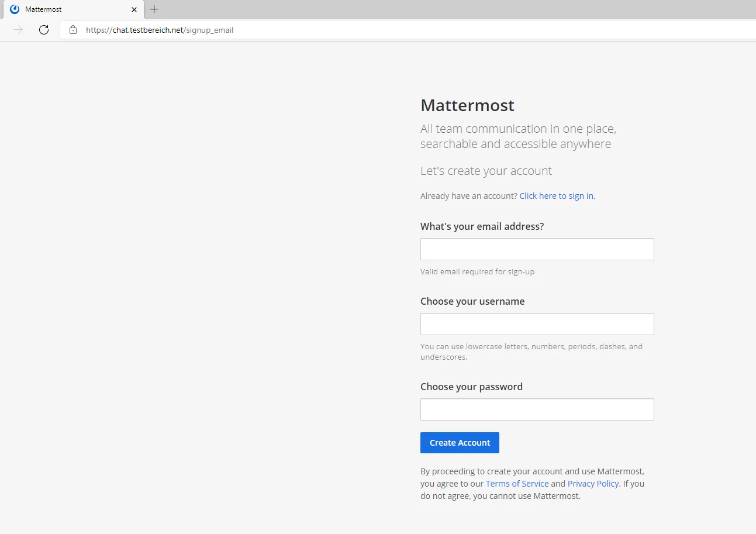Screen dimensions: 756x534
Task: Click the address bar URL
Action: coord(160,30)
